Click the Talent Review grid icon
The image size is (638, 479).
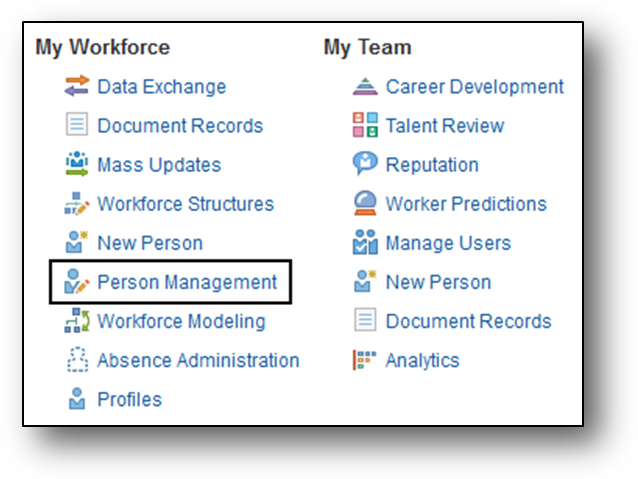click(x=365, y=126)
